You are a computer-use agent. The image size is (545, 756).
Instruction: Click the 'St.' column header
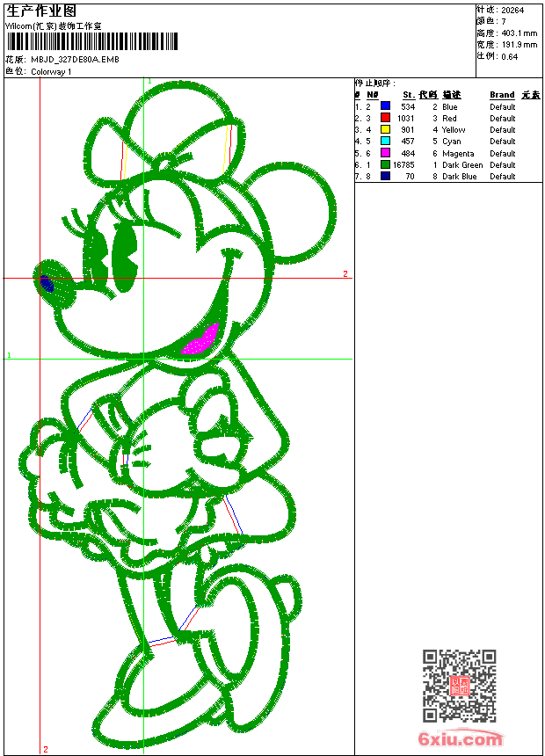tap(409, 95)
